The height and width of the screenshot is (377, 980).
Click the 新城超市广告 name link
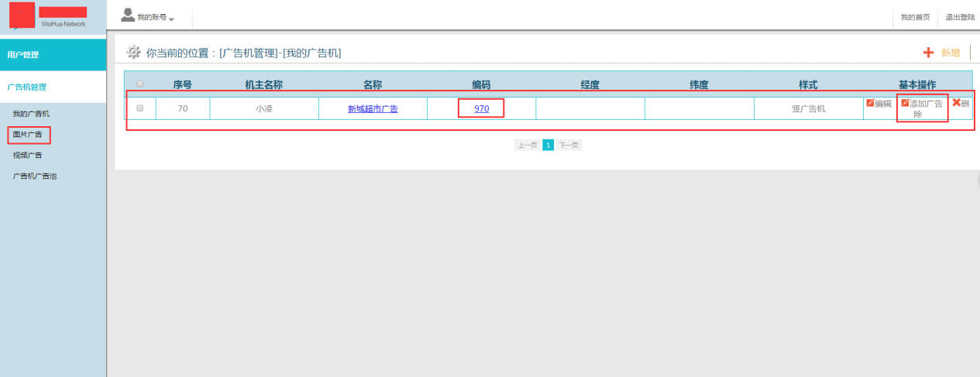click(373, 109)
